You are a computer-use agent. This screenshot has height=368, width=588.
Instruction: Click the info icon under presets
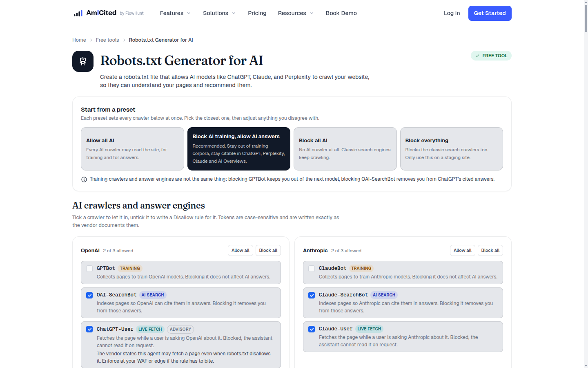(84, 180)
